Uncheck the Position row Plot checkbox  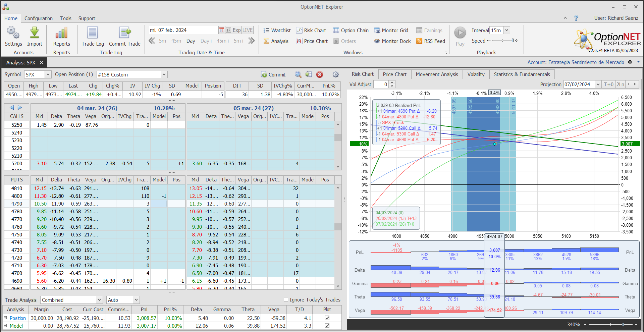click(x=327, y=318)
